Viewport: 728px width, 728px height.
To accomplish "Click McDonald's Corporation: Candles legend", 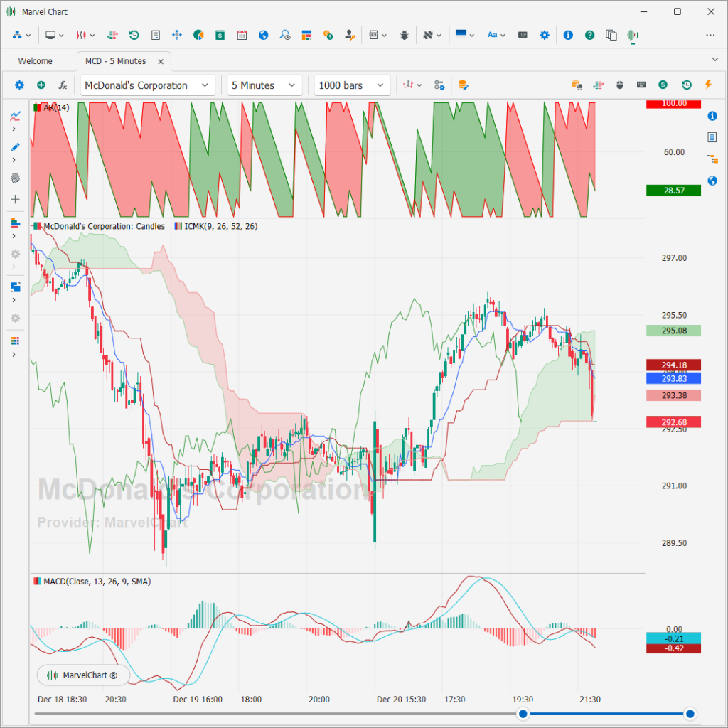I will coord(99,226).
